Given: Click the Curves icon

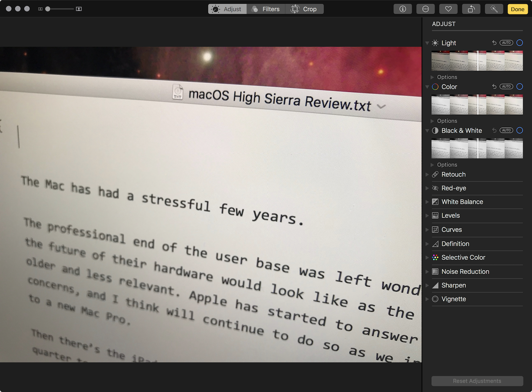Looking at the screenshot, I should (x=435, y=229).
